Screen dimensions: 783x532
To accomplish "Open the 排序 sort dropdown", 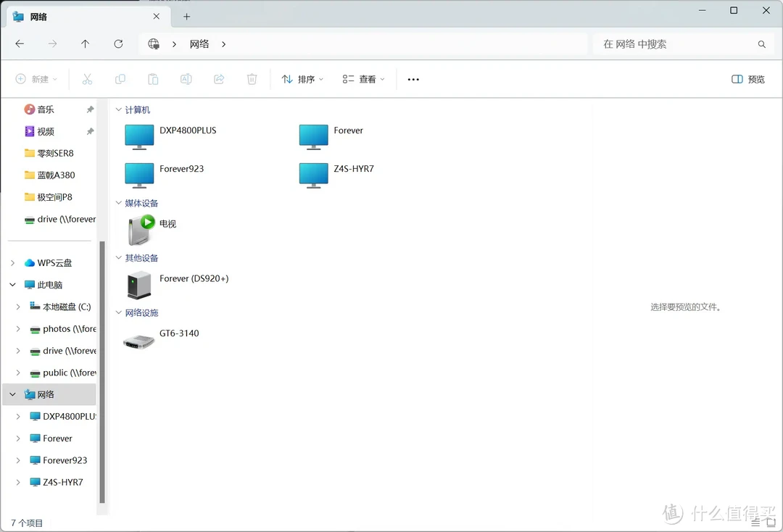I will [x=302, y=79].
